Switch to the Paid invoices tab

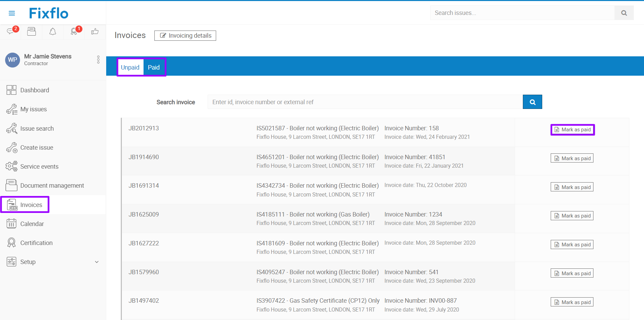154,67
